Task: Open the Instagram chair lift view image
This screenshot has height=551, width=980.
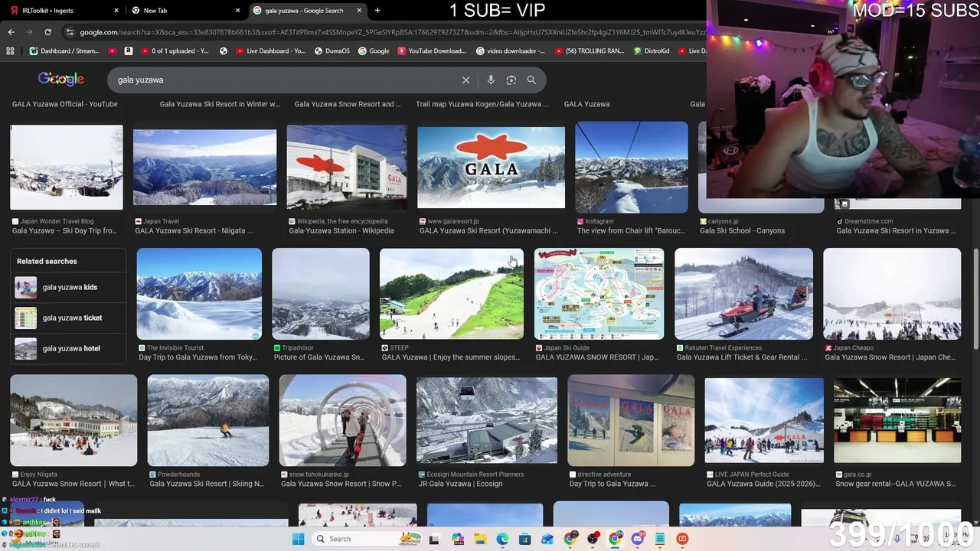Action: [x=632, y=168]
